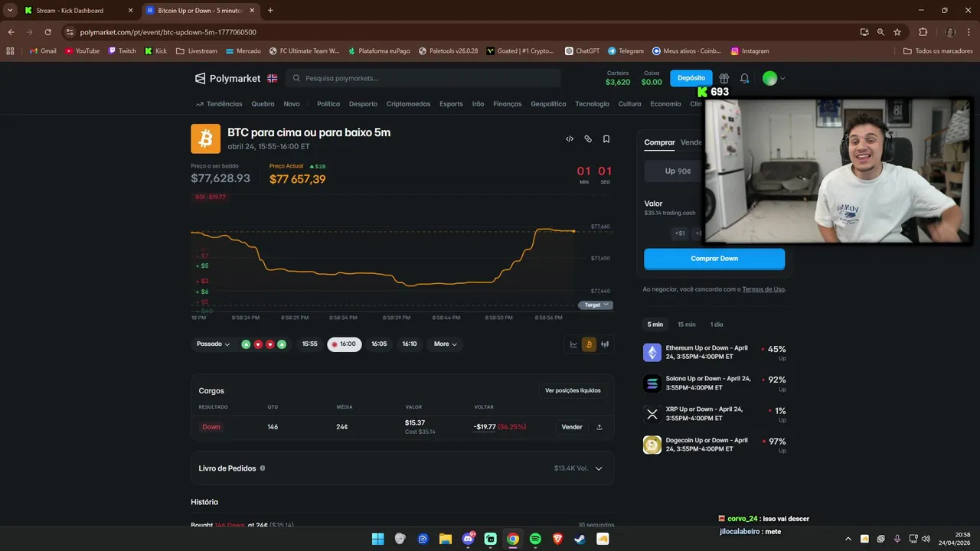Open Chrome tab search dropdown
The image size is (980, 551).
[x=10, y=11]
